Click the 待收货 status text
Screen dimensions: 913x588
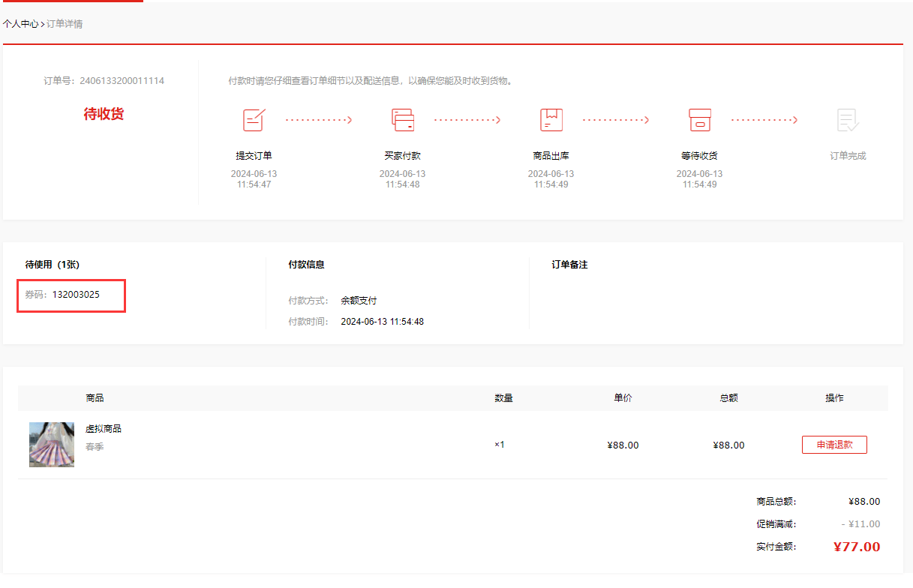pos(104,114)
